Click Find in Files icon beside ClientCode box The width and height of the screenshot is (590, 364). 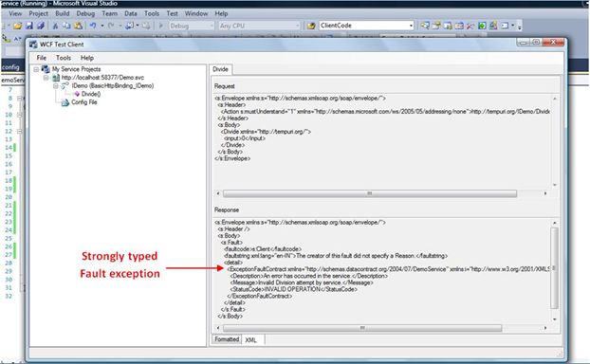point(311,26)
